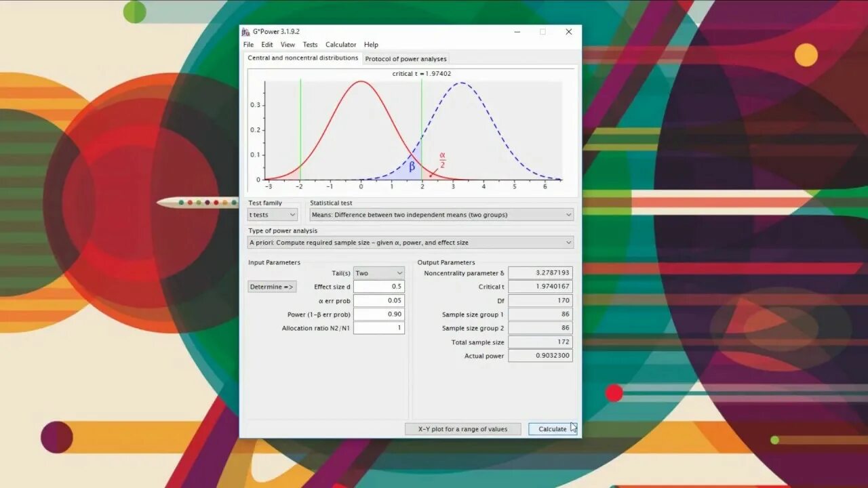
Task: Select the Noncentrality parameter δ output value
Action: (x=540, y=273)
